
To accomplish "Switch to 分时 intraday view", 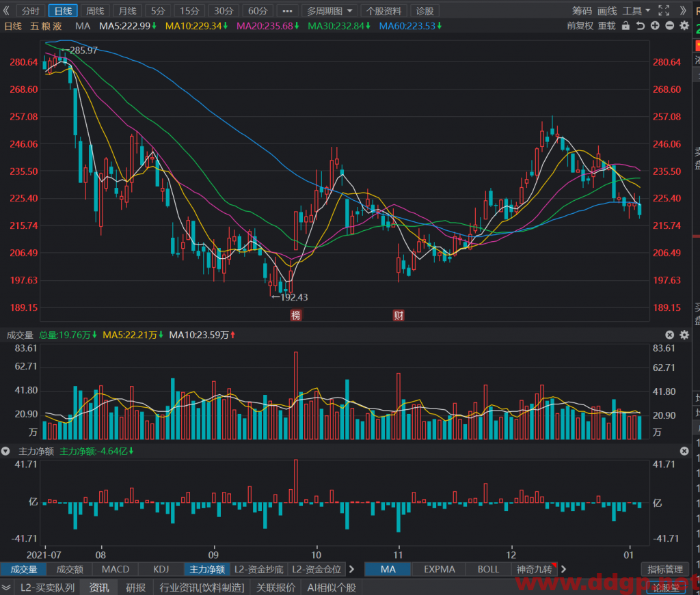I will (30, 11).
